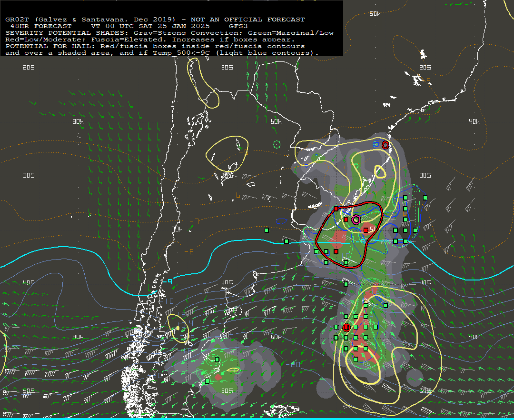Click the open green circle over Paraguay
This screenshot has width=514, height=420.
coord(277,144)
